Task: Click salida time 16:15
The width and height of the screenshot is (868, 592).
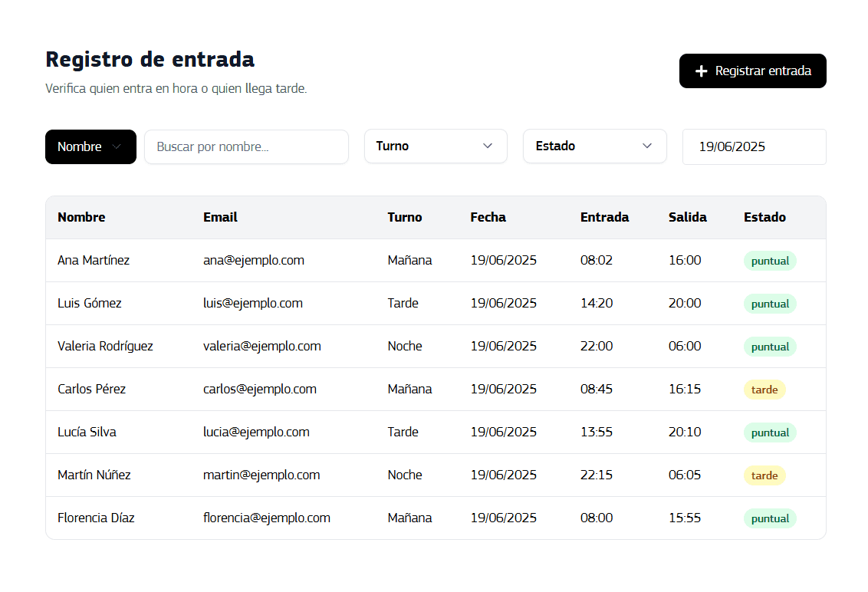Action: [685, 390]
